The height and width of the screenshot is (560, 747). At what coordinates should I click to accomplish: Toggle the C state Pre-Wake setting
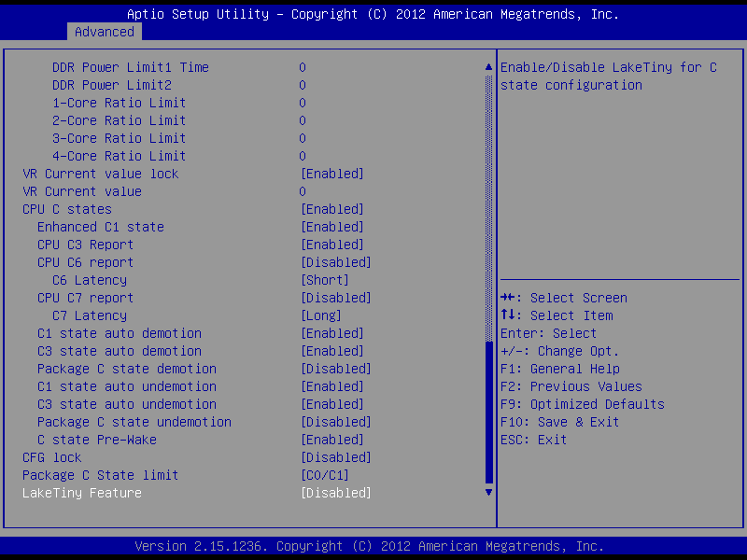96,440
